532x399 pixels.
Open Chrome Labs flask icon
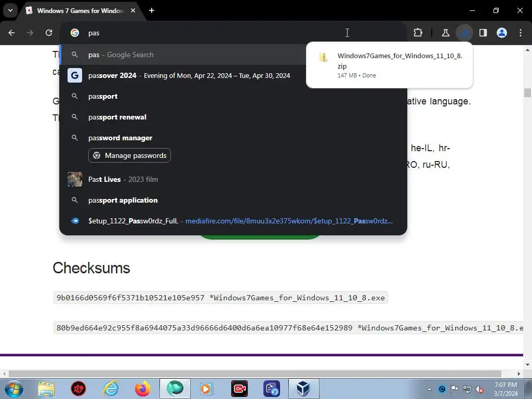pyautogui.click(x=445, y=33)
